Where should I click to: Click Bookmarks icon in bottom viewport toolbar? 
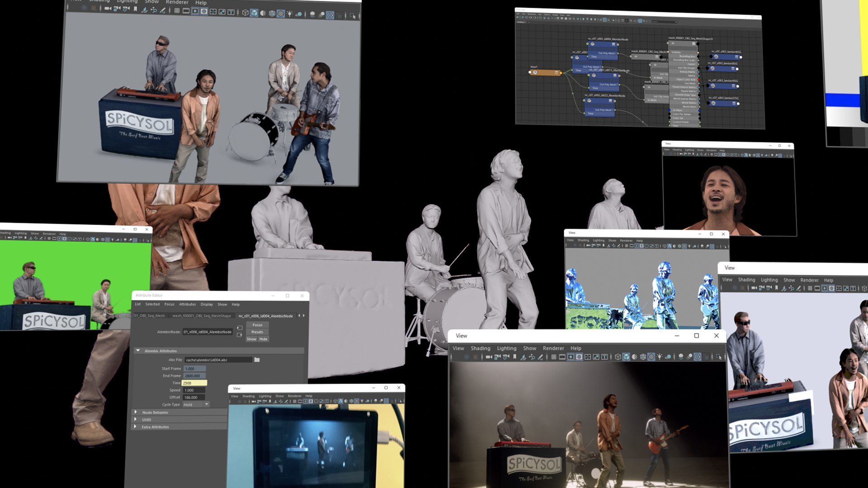[514, 357]
